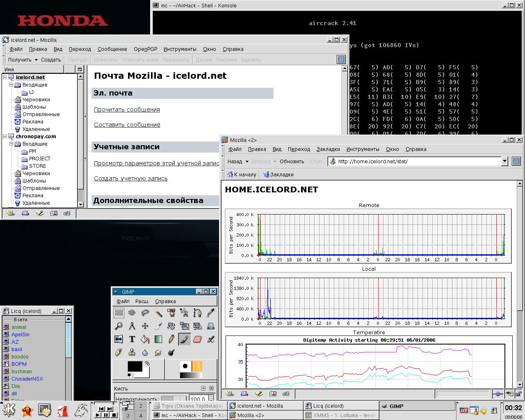Open the folder pane column picker
This screenshot has height=420, width=525.
click(80, 69)
